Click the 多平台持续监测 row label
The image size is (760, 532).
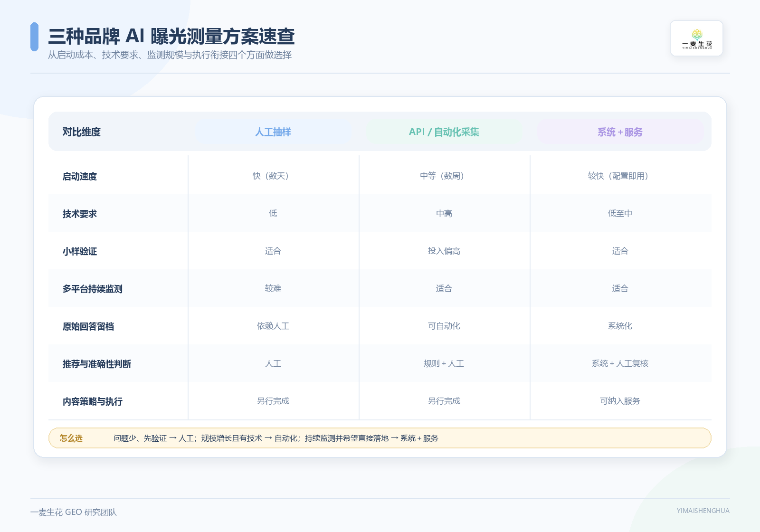pyautogui.click(x=93, y=289)
